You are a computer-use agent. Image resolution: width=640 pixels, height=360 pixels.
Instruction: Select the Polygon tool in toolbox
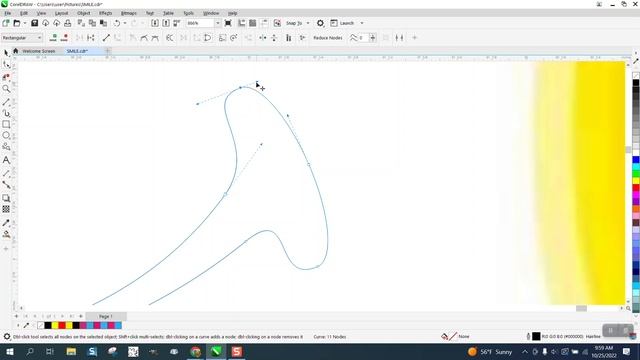6,147
